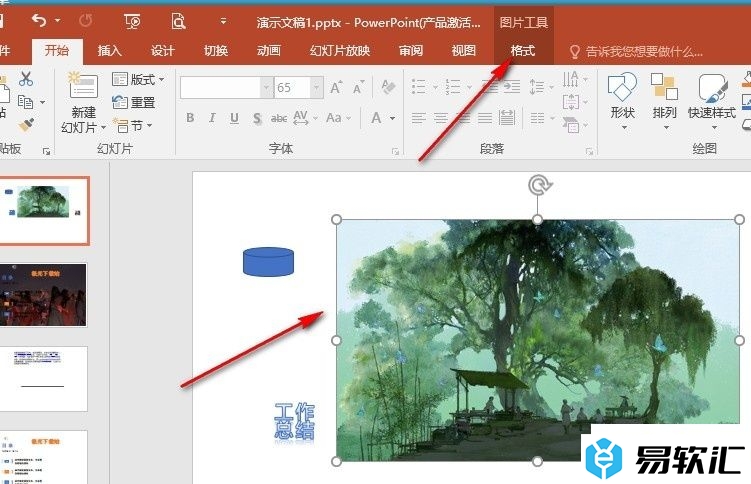Open the 审阅 tab
The height and width of the screenshot is (484, 751).
[411, 51]
